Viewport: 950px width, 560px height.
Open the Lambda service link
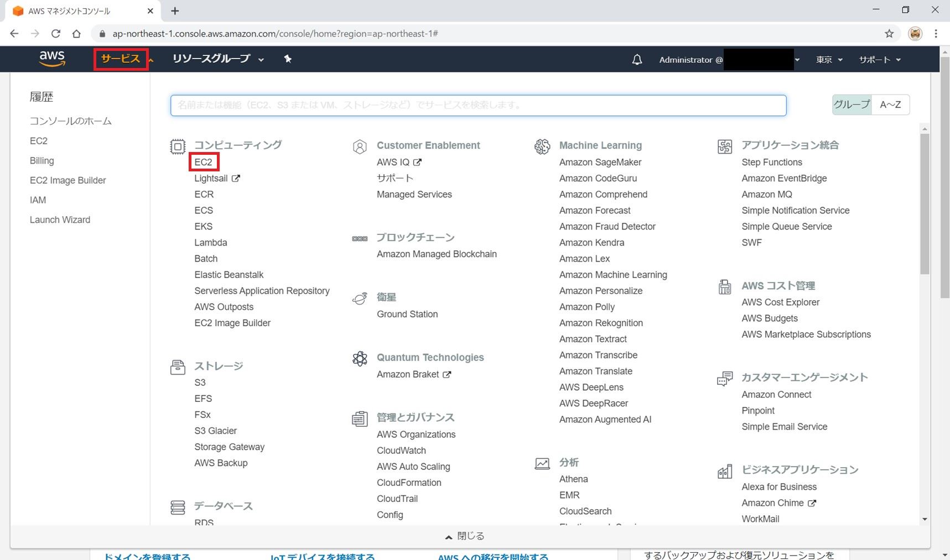[210, 243]
